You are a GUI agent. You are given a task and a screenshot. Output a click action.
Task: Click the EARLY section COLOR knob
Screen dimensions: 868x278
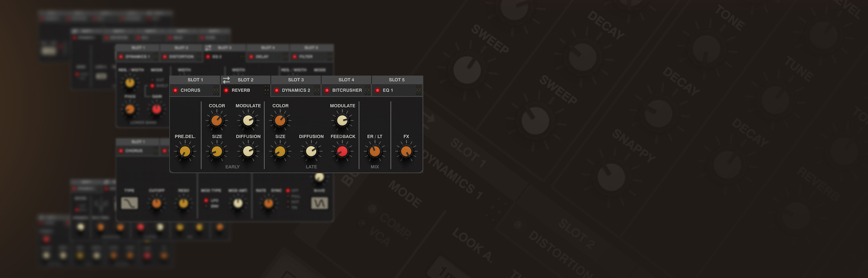pos(217,120)
